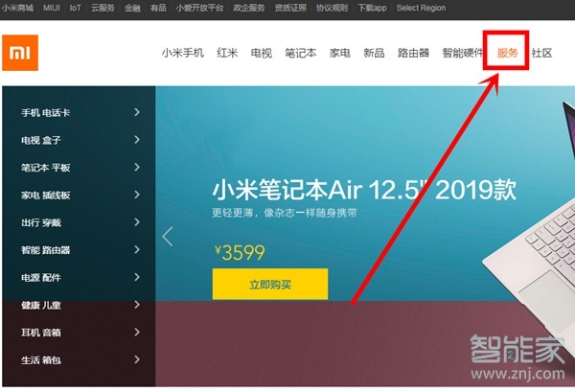Image resolution: width=575 pixels, height=392 pixels.
Task: Expand 电视 盒子 category chevron
Action: click(x=137, y=140)
